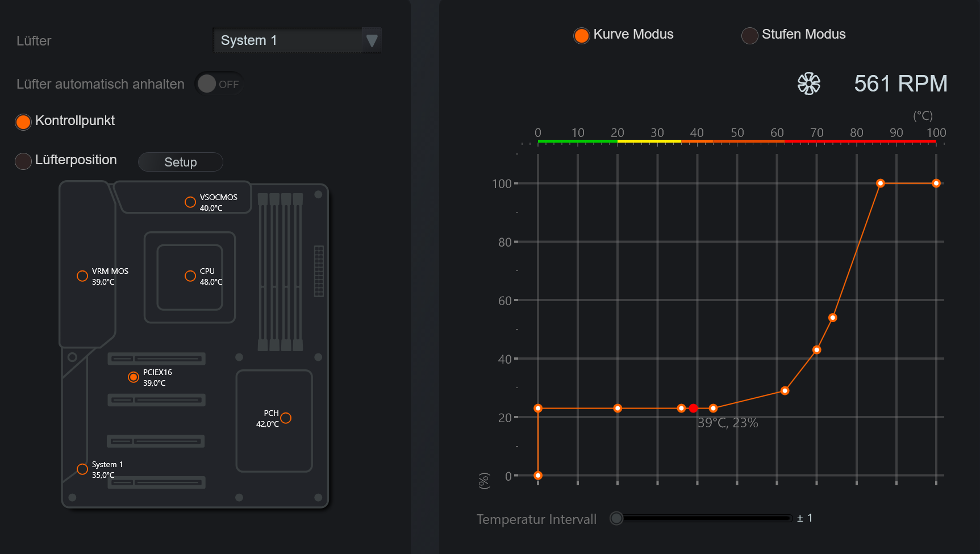Click the 48,0°C CPU temperature value

click(211, 282)
